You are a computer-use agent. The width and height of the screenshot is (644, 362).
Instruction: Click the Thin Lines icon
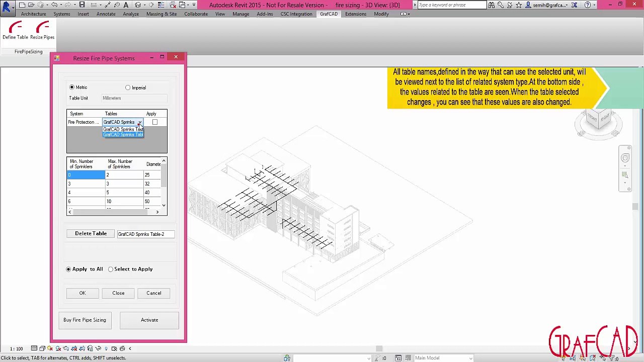point(162,5)
